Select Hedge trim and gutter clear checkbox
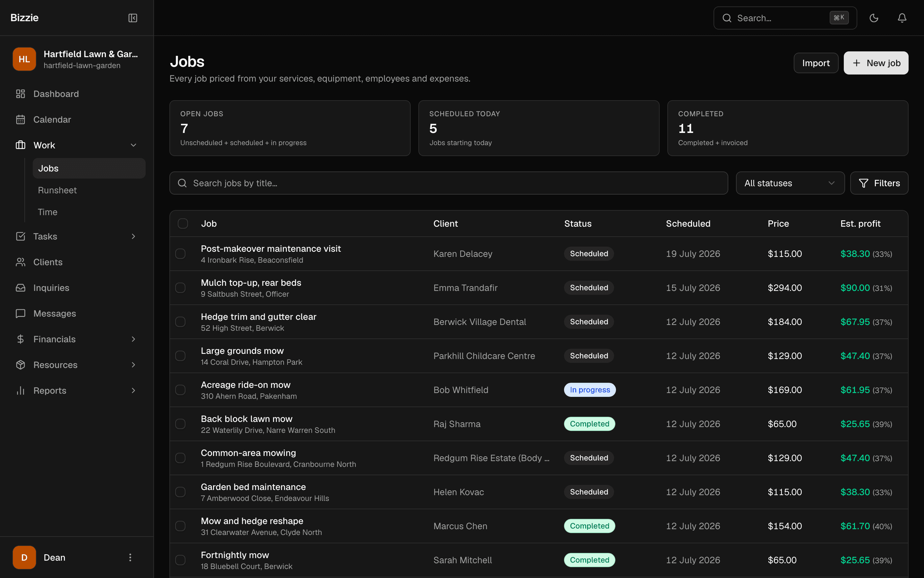The height and width of the screenshot is (578, 924). pos(180,322)
